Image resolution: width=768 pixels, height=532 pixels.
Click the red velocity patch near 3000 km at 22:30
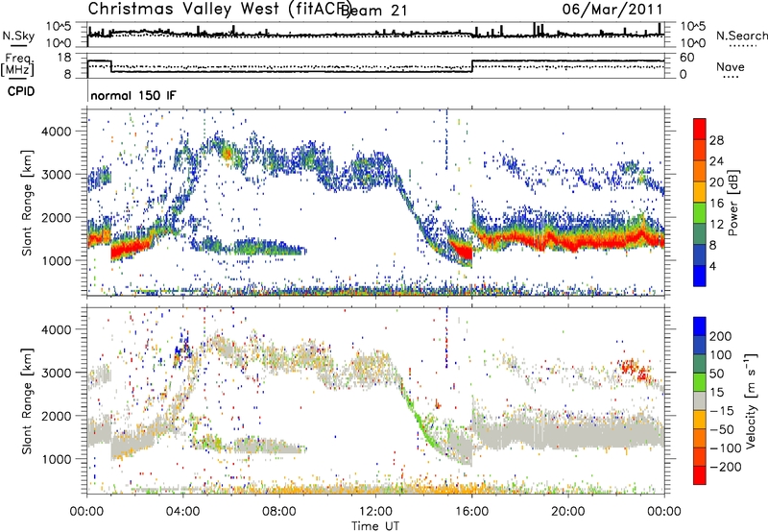tap(636, 370)
